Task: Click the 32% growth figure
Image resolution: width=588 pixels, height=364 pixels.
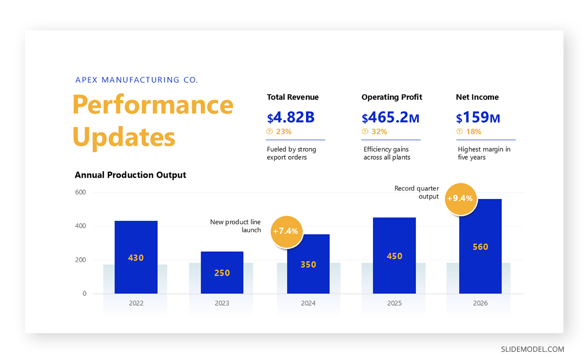Action: coord(379,131)
